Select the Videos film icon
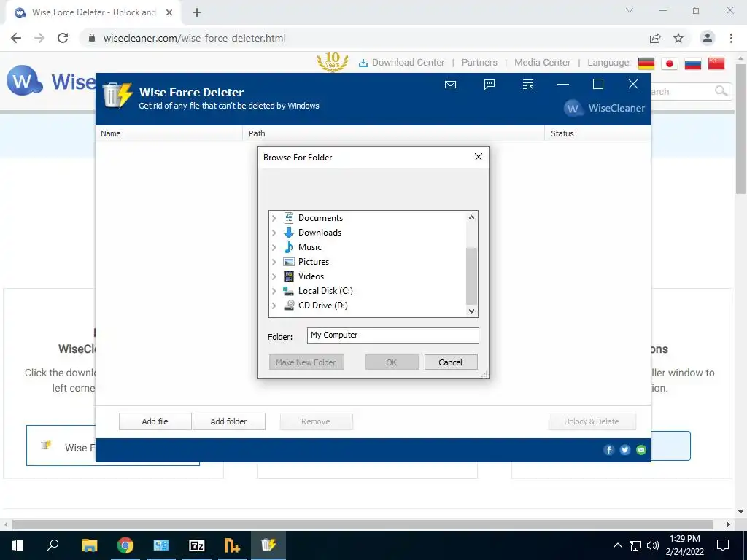 coord(289,276)
